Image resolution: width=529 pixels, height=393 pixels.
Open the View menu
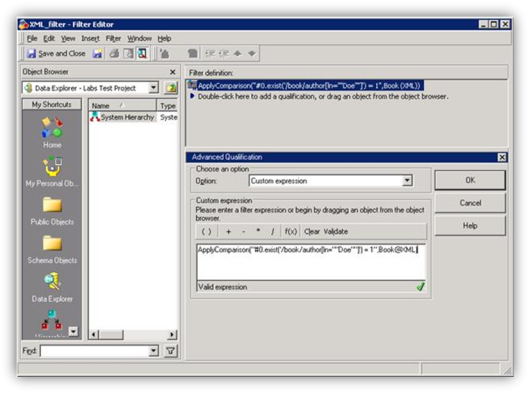coord(68,38)
